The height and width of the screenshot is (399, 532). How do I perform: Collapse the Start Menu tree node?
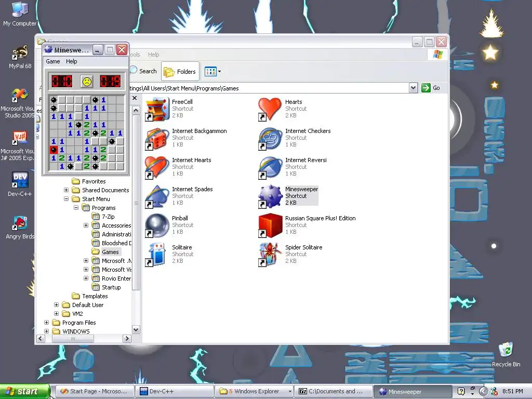tap(66, 199)
